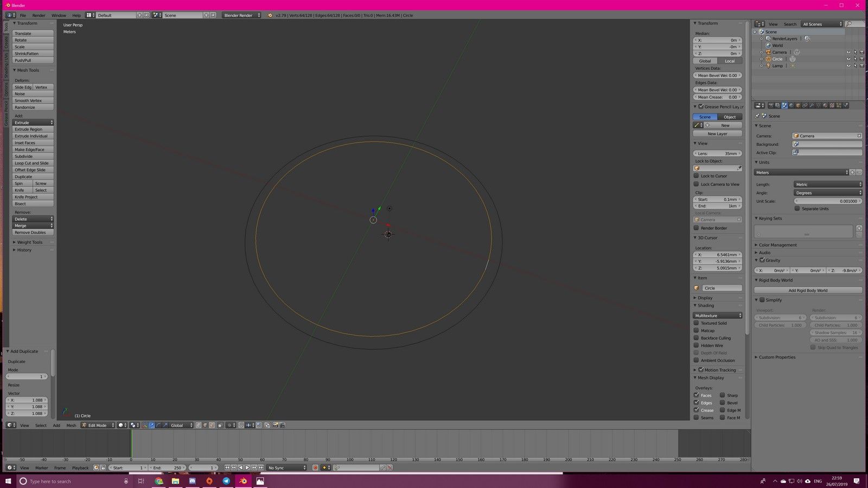Image resolution: width=868 pixels, height=488 pixels.
Task: Click Subdivide mesh tool button
Action: [33, 156]
